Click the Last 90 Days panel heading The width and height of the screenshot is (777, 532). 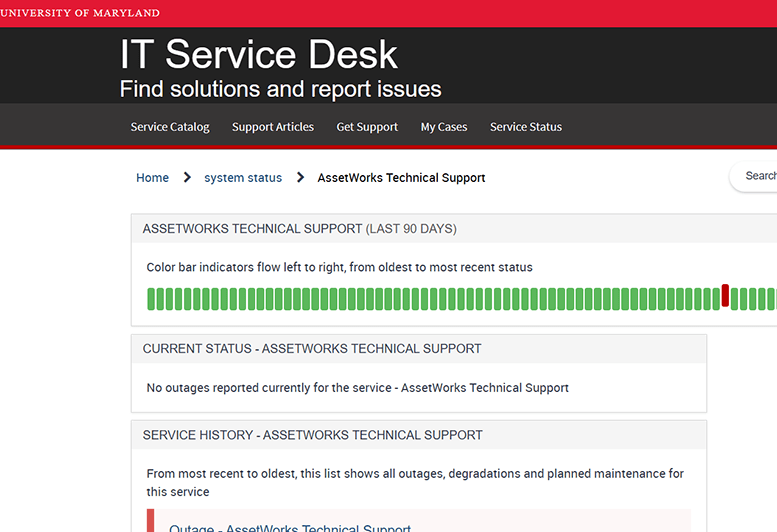(x=299, y=228)
